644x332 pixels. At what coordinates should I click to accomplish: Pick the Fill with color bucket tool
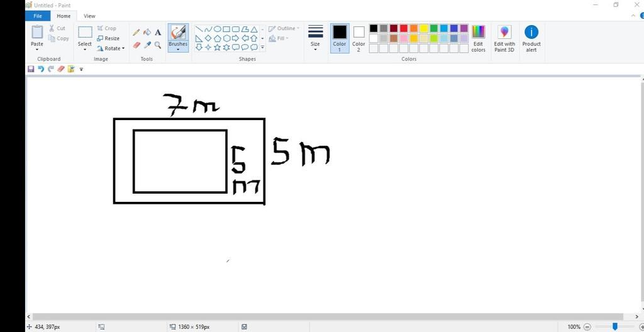[147, 32]
